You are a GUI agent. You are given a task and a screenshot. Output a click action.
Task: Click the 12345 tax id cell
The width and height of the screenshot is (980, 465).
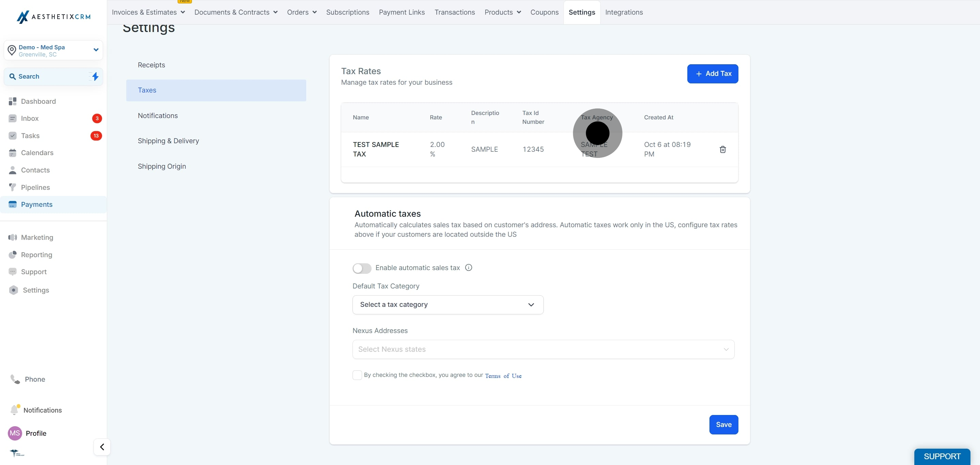tap(533, 149)
